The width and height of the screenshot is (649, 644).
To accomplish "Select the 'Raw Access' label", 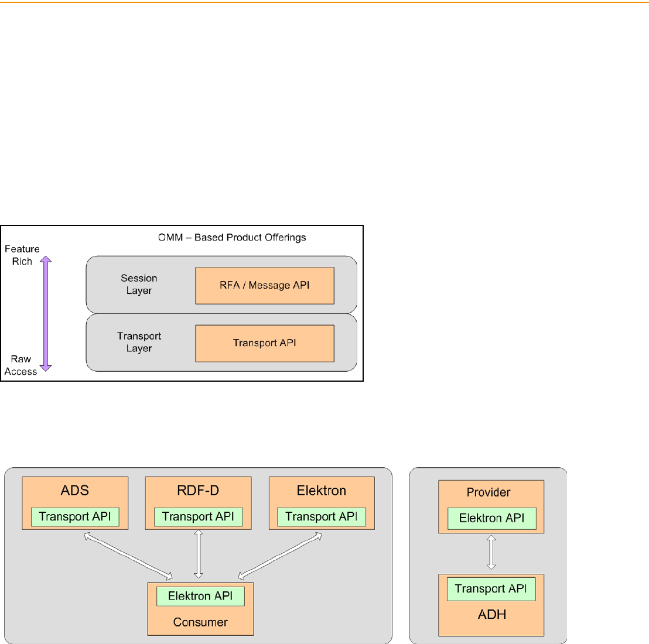I will [21, 365].
